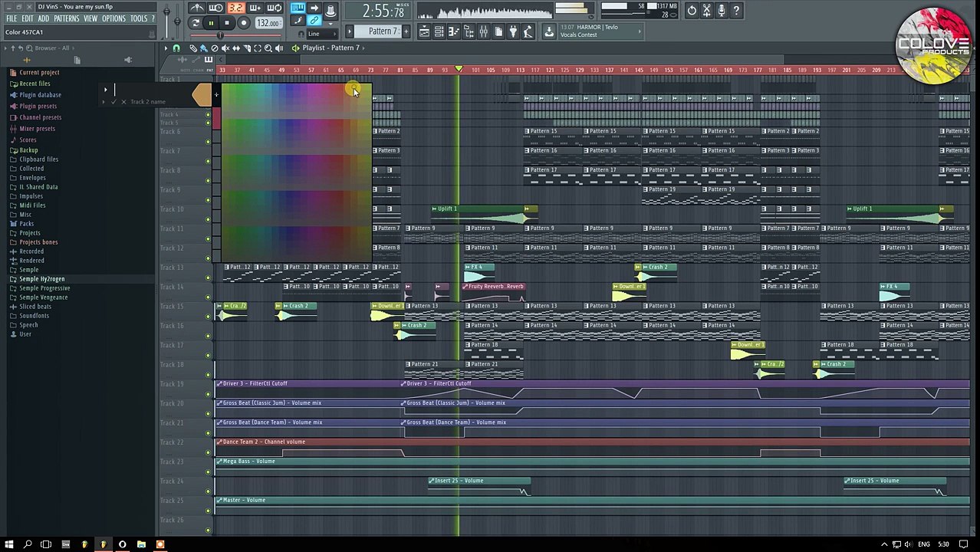The width and height of the screenshot is (980, 552).
Task: Select the Slice tool
Action: tap(247, 48)
